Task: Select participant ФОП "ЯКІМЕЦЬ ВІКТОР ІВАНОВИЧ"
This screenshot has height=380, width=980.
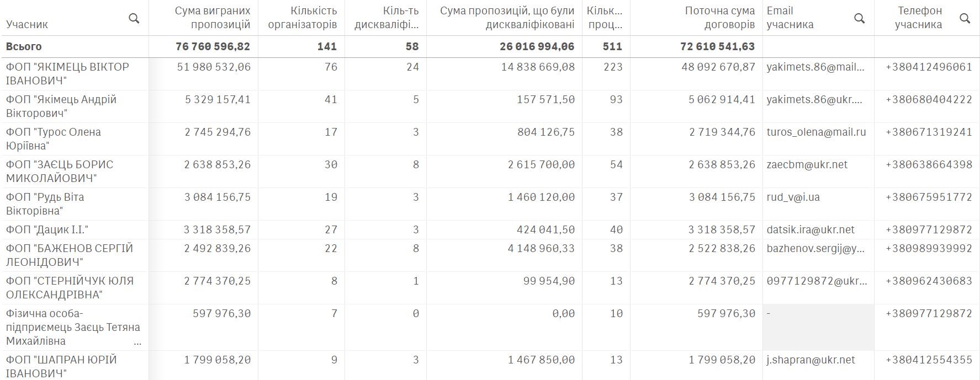Action: [67, 73]
